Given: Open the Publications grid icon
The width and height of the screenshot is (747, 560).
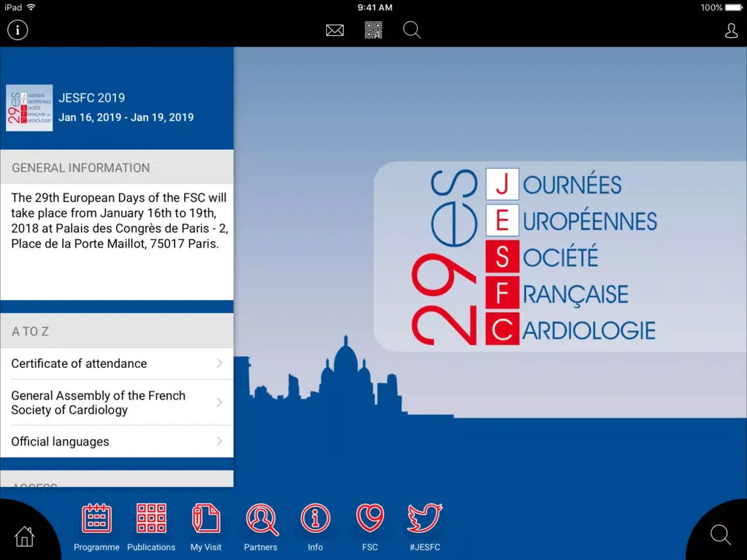Looking at the screenshot, I should pyautogui.click(x=151, y=518).
